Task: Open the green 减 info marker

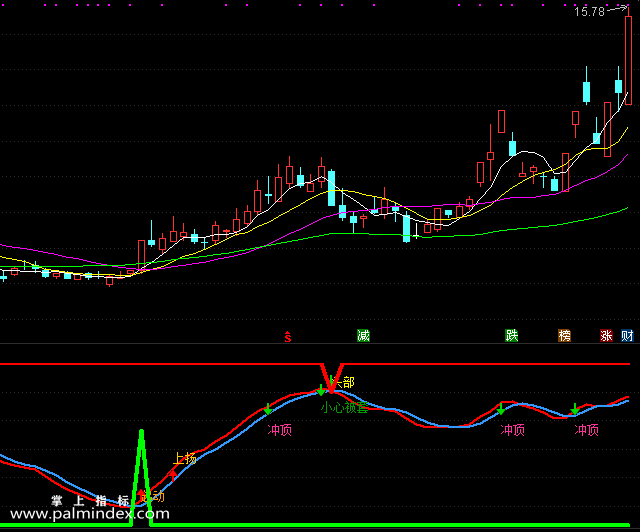Action: [363, 336]
